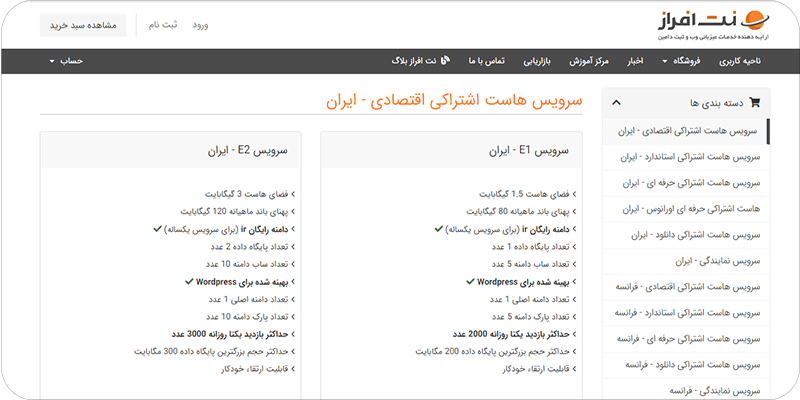Open سرویس هاست اشتراکی دانلود - ایران
The width and height of the screenshot is (800, 400).
click(x=687, y=235)
